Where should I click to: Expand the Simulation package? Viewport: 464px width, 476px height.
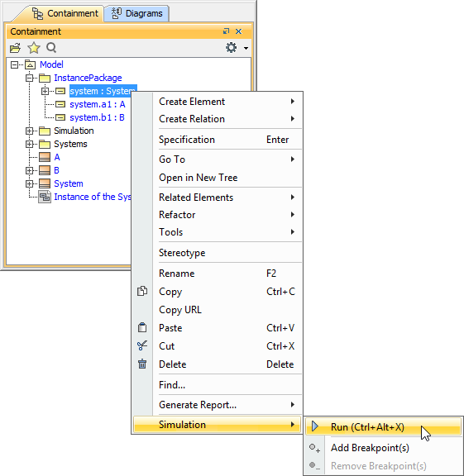pos(30,131)
